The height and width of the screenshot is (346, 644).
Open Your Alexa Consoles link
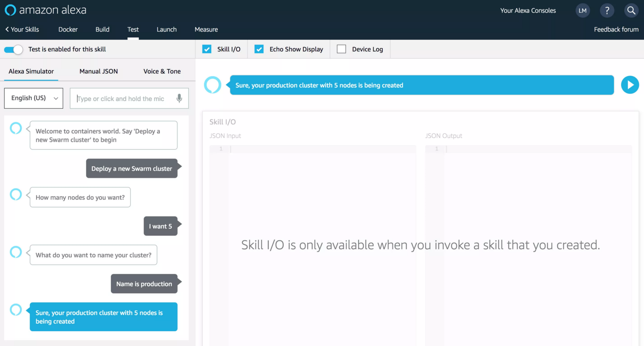point(528,10)
